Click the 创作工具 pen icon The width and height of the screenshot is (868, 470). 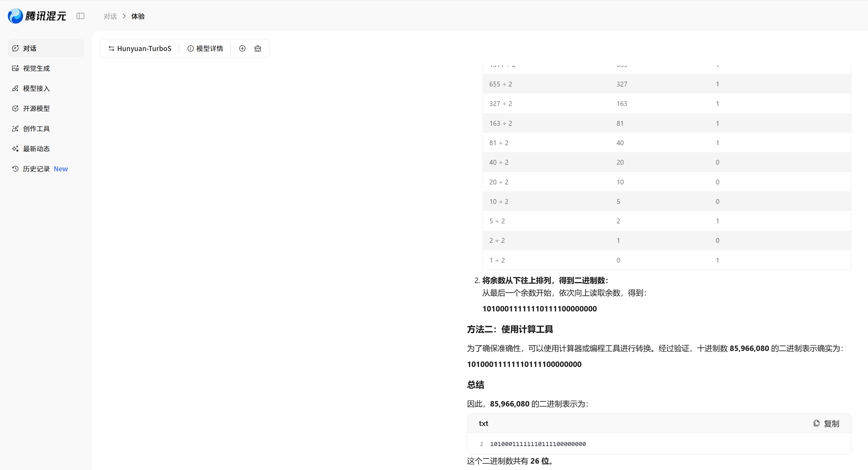tap(15, 129)
